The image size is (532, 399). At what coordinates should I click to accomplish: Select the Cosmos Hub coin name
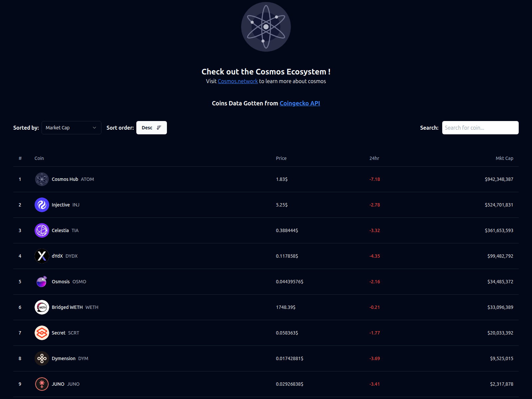[x=65, y=179]
